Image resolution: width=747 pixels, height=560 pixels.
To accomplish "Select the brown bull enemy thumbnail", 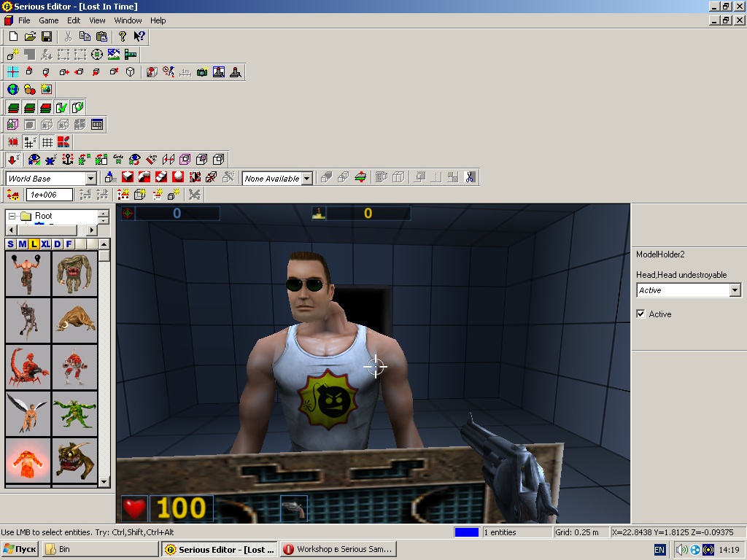I will click(75, 321).
